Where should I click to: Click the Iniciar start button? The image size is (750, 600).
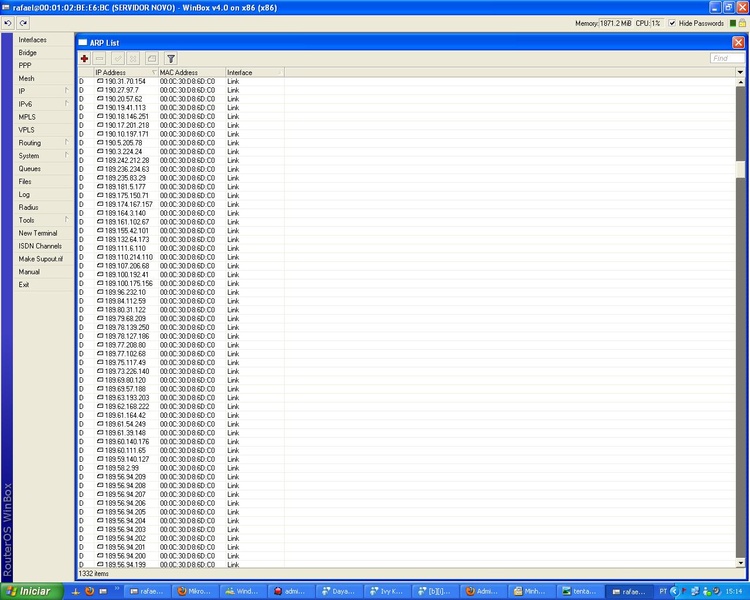pyautogui.click(x=32, y=591)
